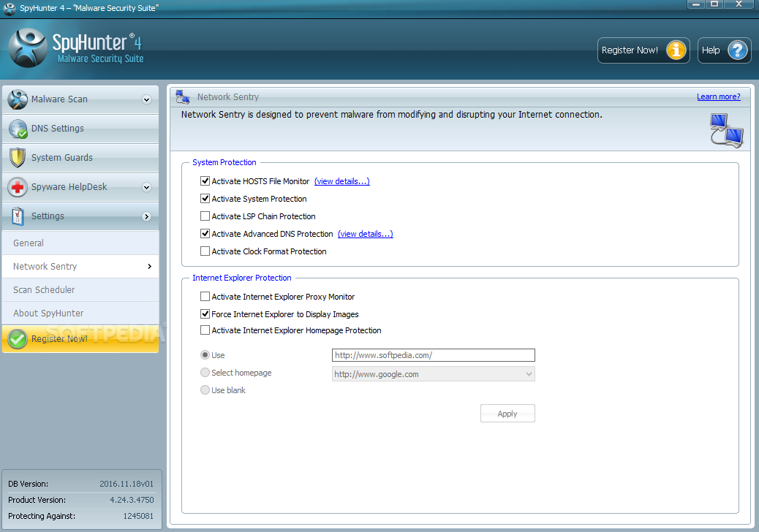Toggle Activate Advanced DNS Protection checkbox

coord(205,234)
